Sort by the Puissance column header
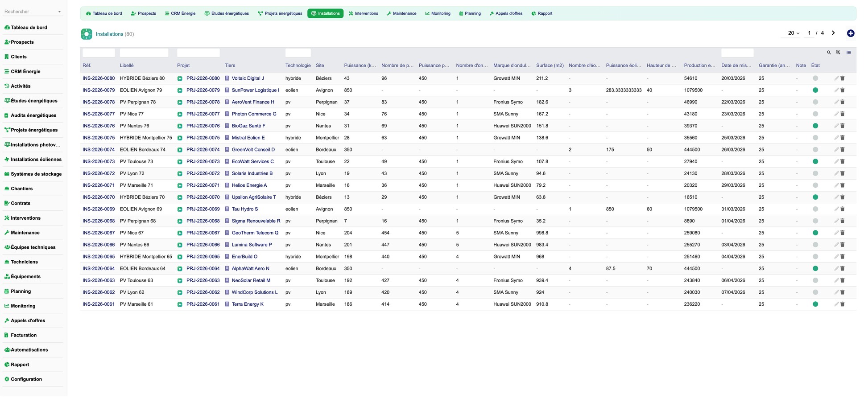This screenshot has width=868, height=402. (x=360, y=66)
